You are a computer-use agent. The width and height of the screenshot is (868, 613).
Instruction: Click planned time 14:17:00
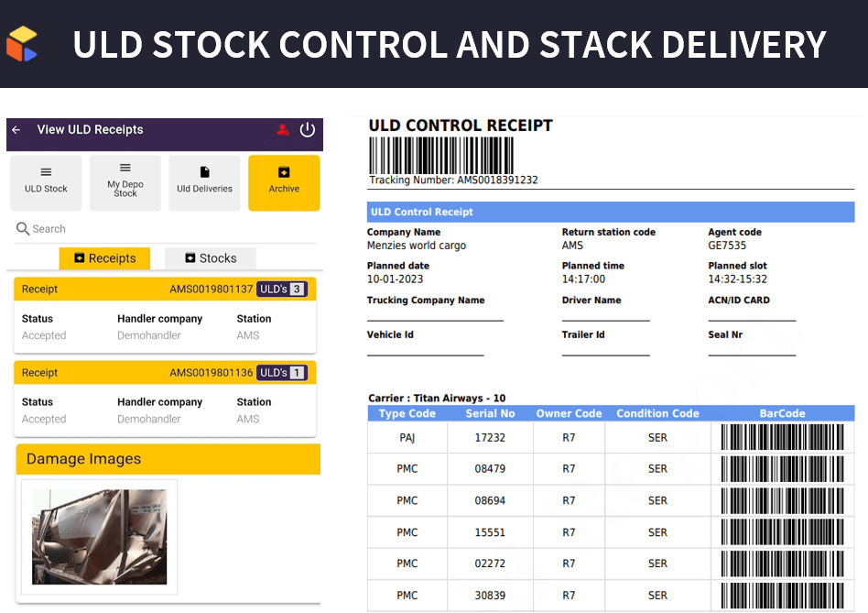[x=583, y=279]
